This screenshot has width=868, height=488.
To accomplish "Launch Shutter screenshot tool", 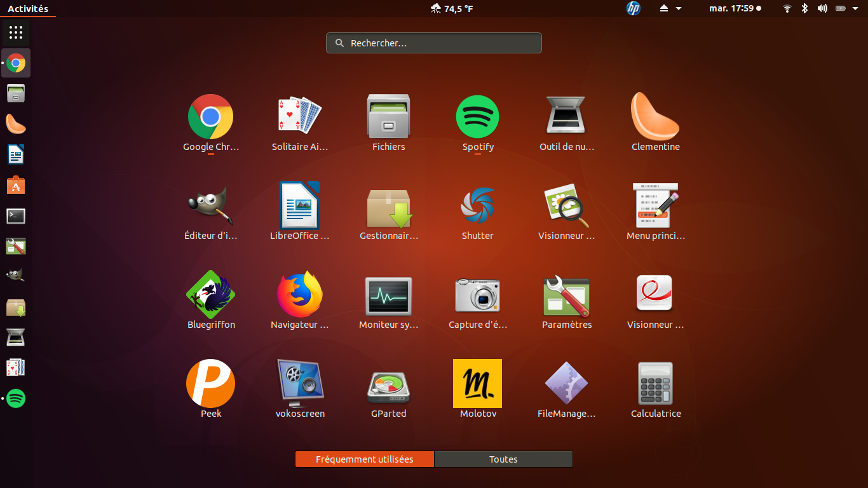I will (x=477, y=206).
